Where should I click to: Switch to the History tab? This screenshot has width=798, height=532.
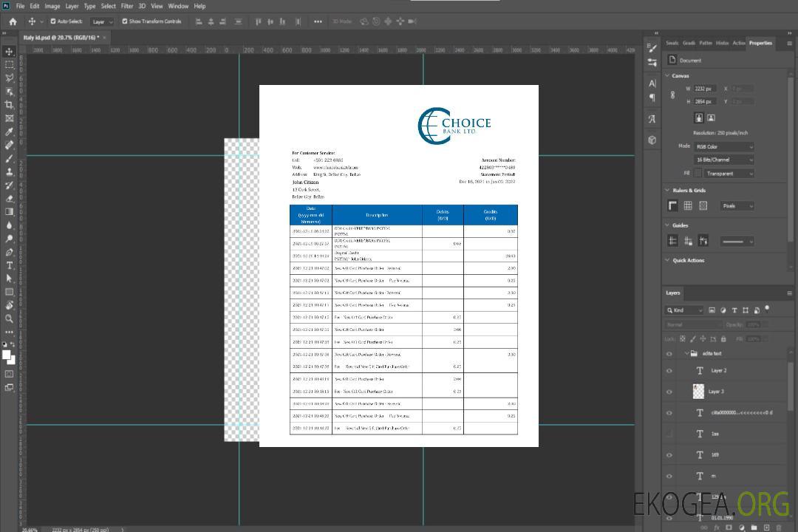[x=722, y=43]
